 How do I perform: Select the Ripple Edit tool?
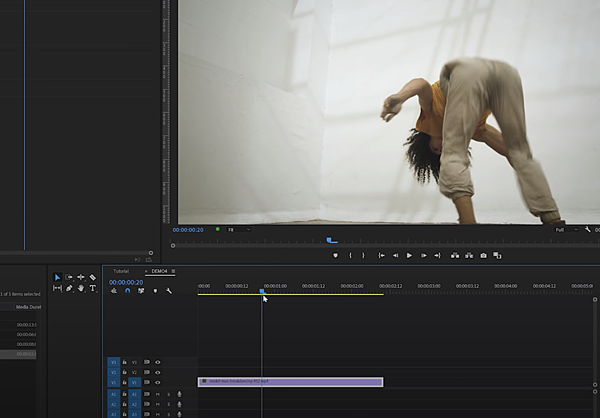click(x=81, y=277)
